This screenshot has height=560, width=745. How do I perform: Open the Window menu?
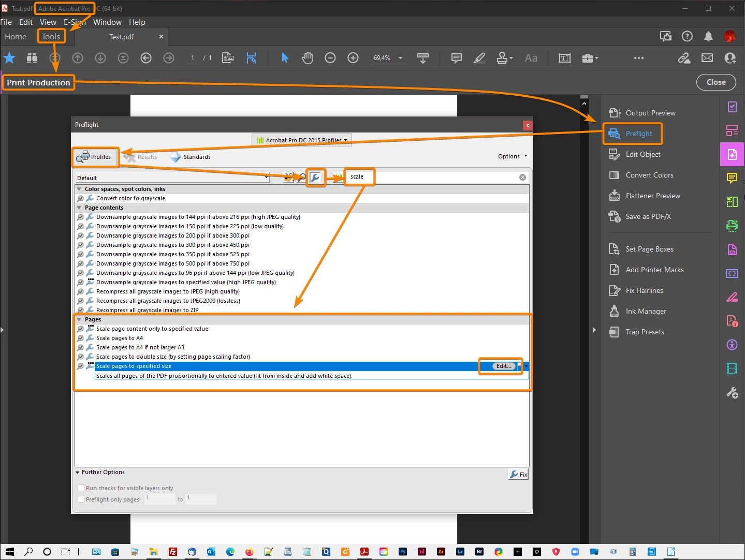(107, 22)
